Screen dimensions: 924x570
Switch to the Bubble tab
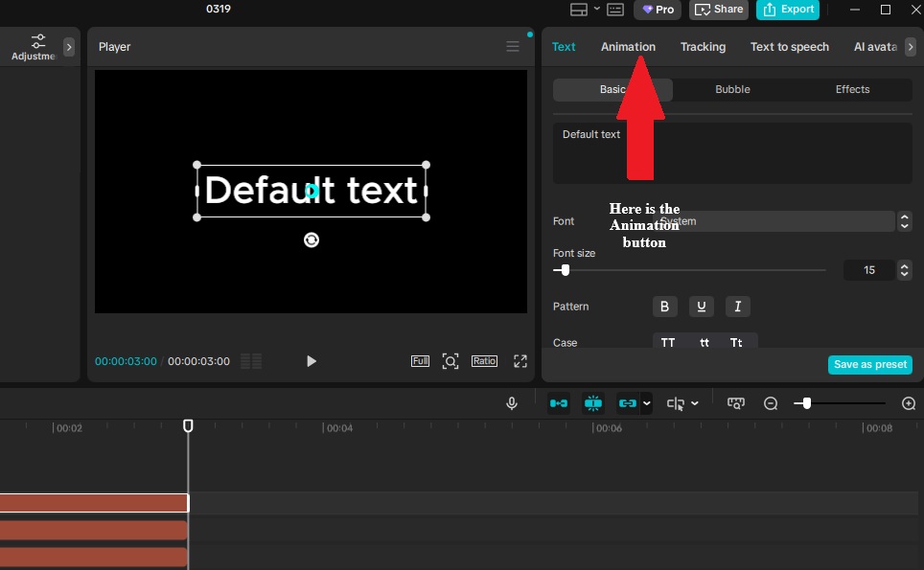[732, 88]
